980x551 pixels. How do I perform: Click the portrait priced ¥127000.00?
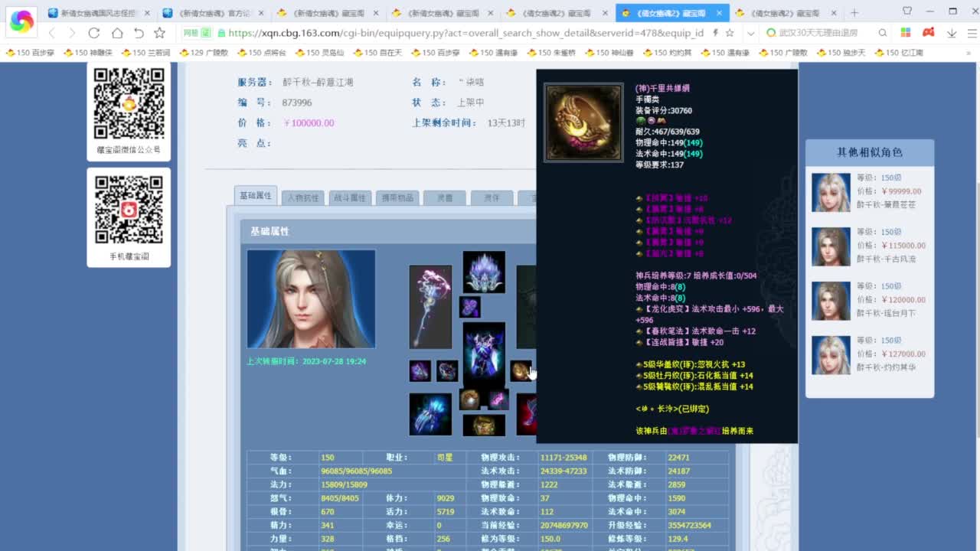point(831,355)
